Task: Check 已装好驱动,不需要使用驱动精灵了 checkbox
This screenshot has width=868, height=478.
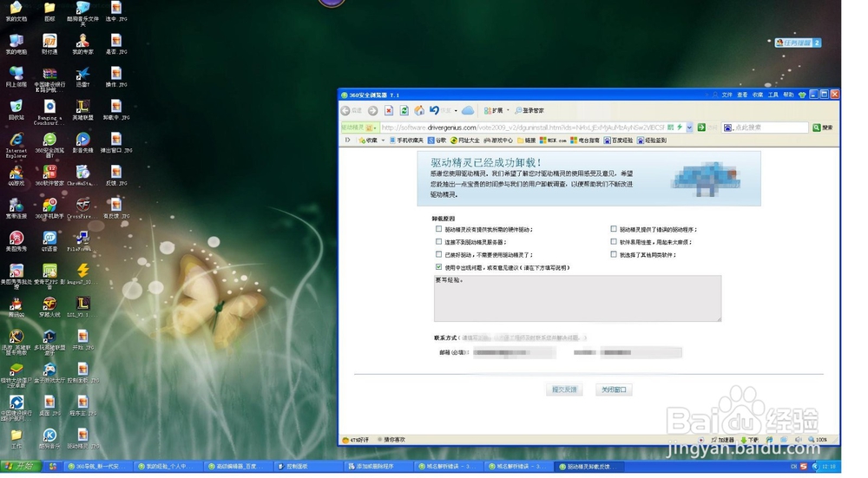Action: (x=438, y=254)
